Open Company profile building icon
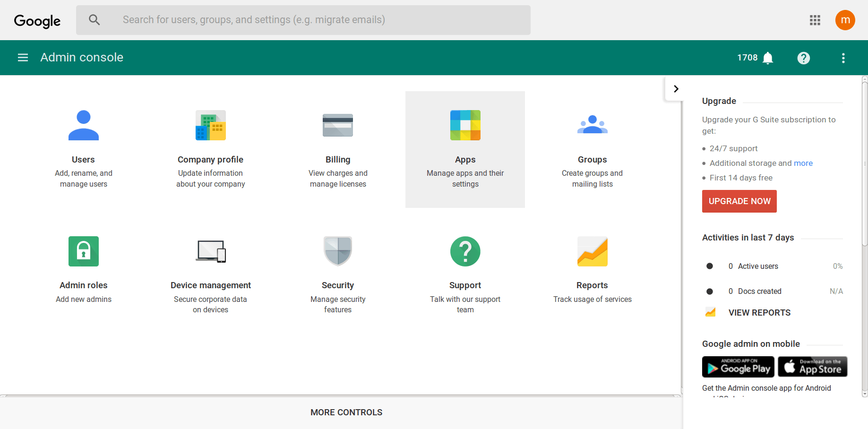This screenshot has width=868, height=429. (x=210, y=125)
